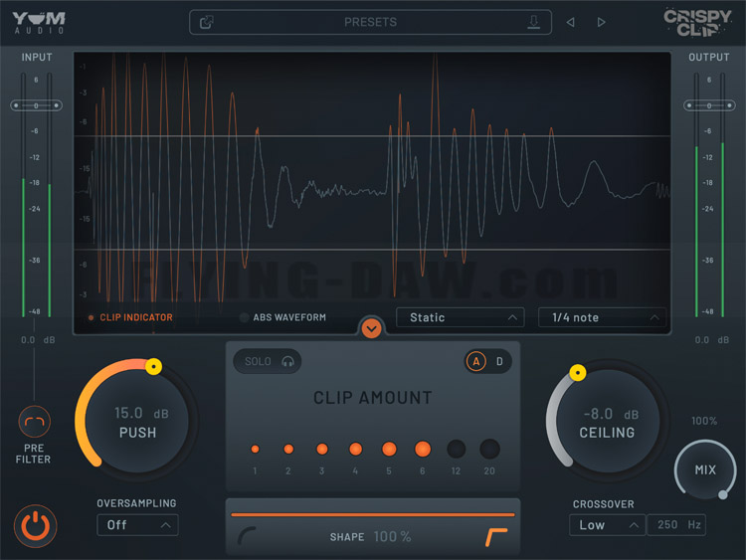The height and width of the screenshot is (560, 746).
Task: Toggle the Pre Filter link icon
Action: click(34, 422)
